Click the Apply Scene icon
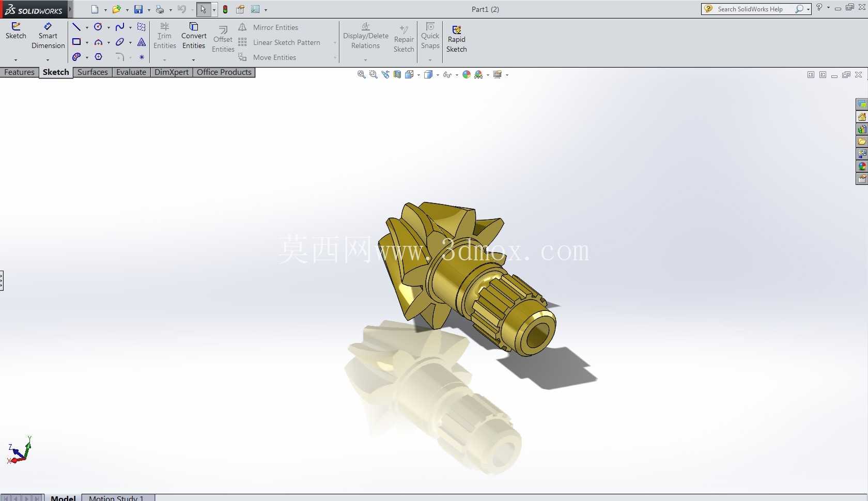Image resolution: width=868 pixels, height=501 pixels. coord(479,75)
